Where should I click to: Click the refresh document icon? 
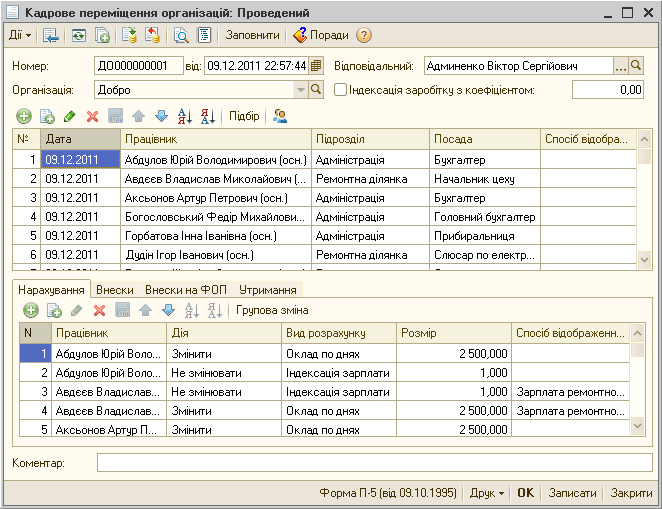click(79, 35)
